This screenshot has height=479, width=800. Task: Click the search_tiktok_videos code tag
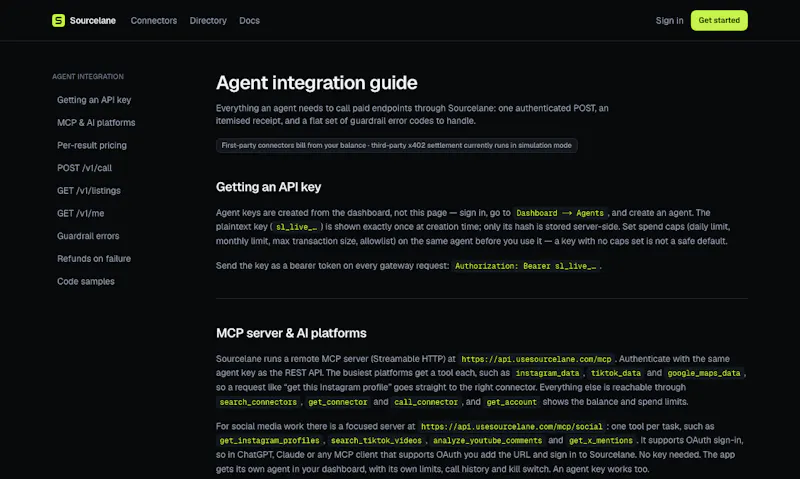point(377,441)
